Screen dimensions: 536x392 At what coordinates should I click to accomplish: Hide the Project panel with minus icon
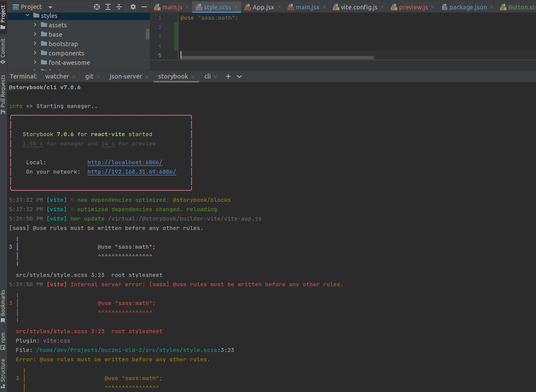coord(144,7)
